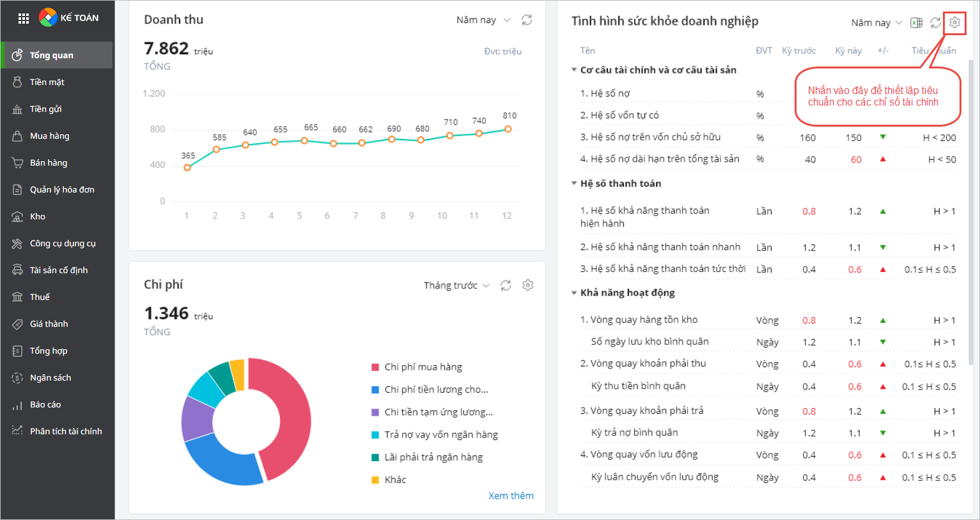Refresh the Doanh thu chart
Screen dimensions: 980x520
[527, 20]
